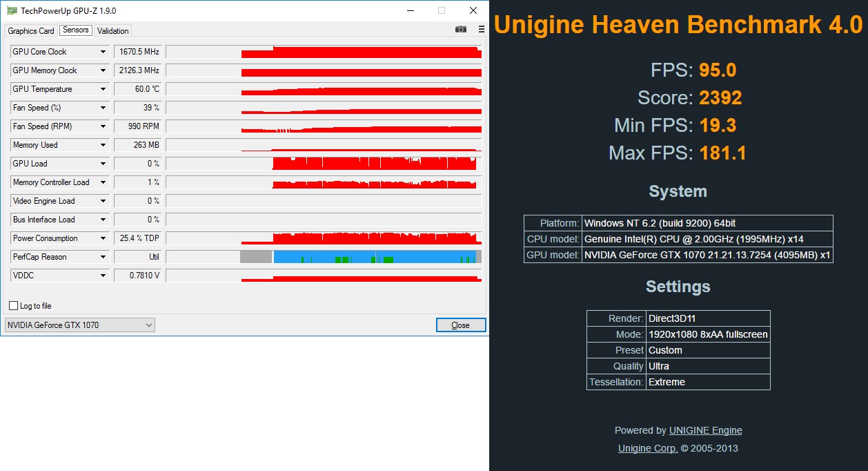
Task: Click the 60.0 °C temperature value
Action: 137,89
